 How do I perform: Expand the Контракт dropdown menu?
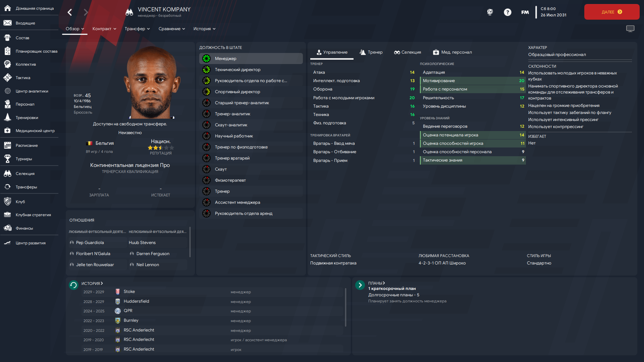(x=104, y=29)
